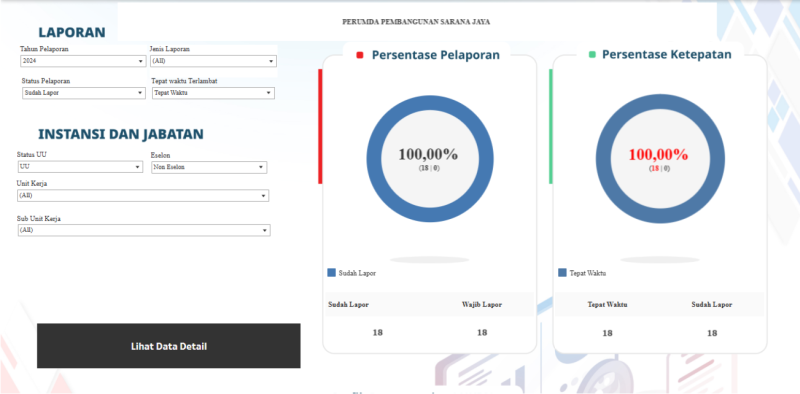
Task: Click the LAPORAN section heading
Action: 72,32
